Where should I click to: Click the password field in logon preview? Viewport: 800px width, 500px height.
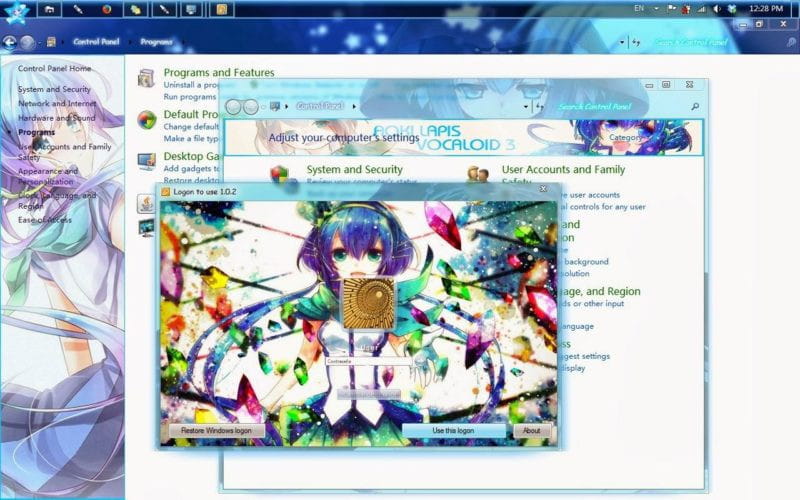368,361
